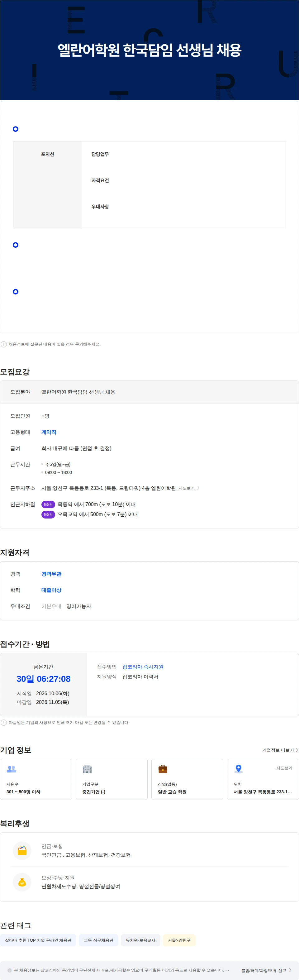Click the 30일 06:27:08 remaining time
The image size is (299, 980).
tap(43, 679)
